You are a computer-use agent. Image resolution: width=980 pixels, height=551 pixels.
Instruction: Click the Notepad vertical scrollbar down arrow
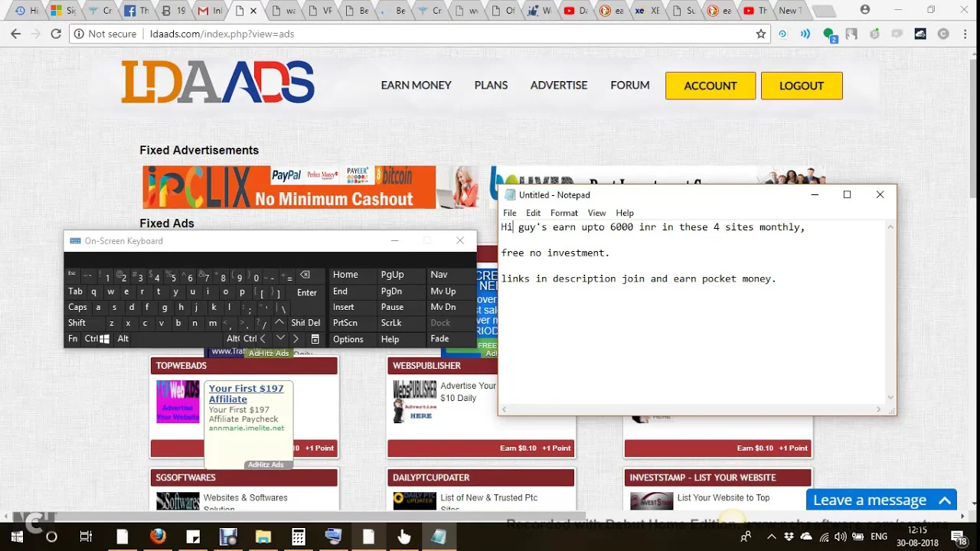[890, 397]
